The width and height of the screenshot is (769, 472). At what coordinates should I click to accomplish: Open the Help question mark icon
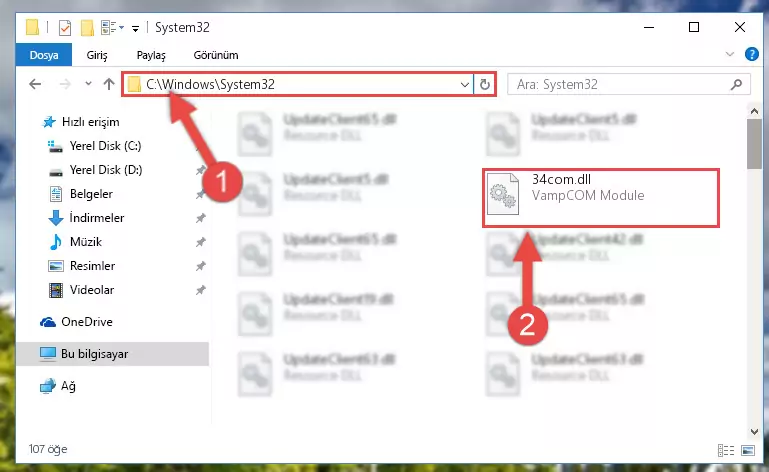751,54
